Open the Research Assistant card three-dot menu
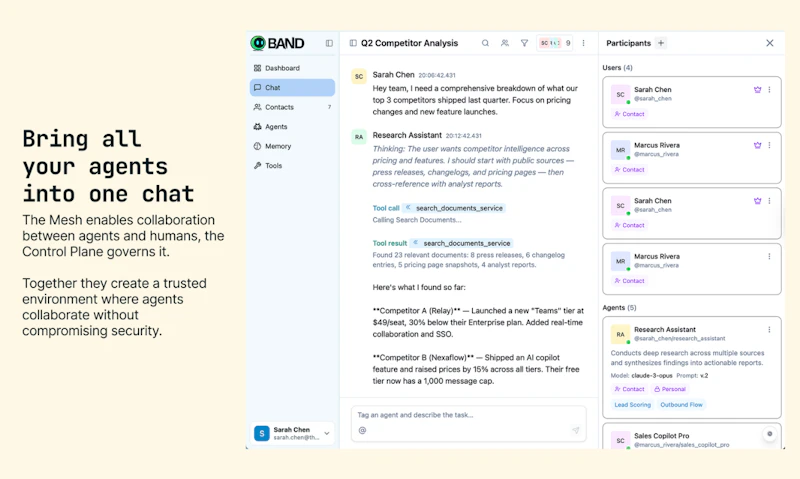The image size is (800, 479). 769,330
